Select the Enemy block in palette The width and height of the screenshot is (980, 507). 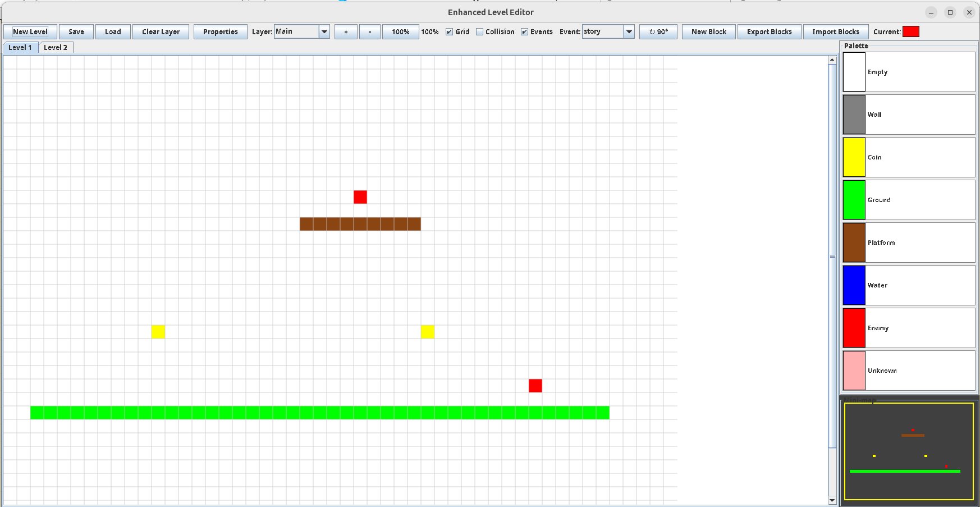pos(909,328)
